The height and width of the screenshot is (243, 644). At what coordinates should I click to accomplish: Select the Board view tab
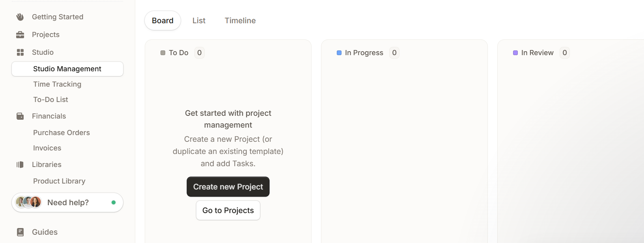(162, 20)
